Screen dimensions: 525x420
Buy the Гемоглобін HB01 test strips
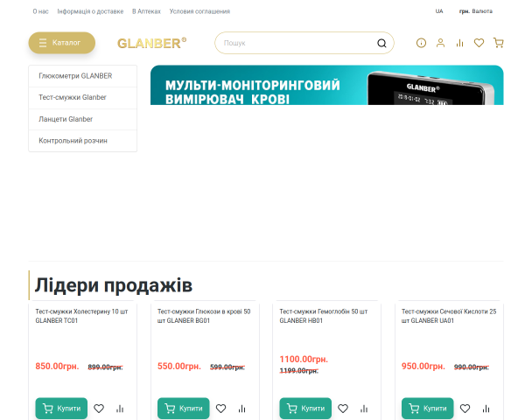[305, 409]
